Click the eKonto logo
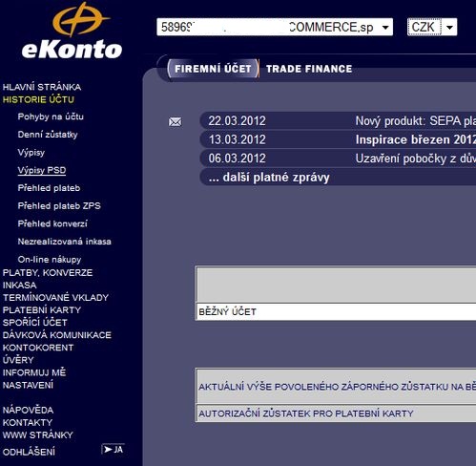The height and width of the screenshot is (466, 476). tap(72, 32)
